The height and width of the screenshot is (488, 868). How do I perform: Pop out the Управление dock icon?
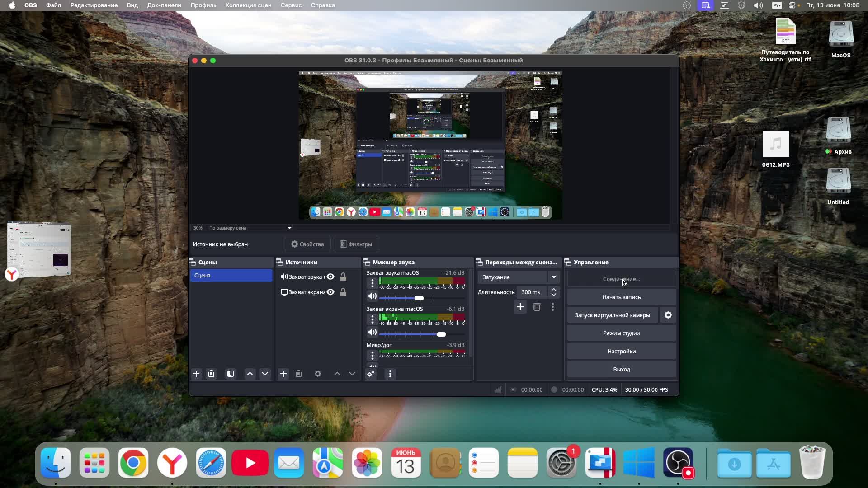pyautogui.click(x=568, y=262)
